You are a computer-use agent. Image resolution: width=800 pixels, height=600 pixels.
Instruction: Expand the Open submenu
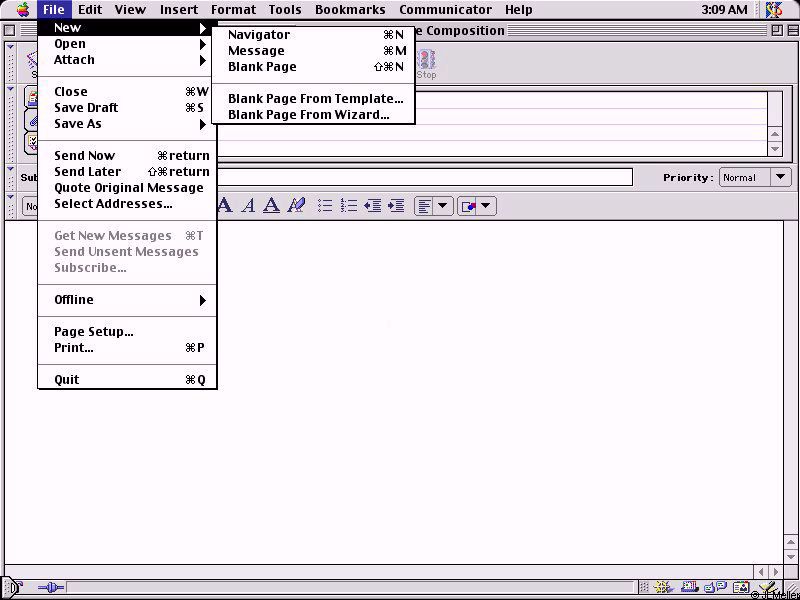[128, 44]
